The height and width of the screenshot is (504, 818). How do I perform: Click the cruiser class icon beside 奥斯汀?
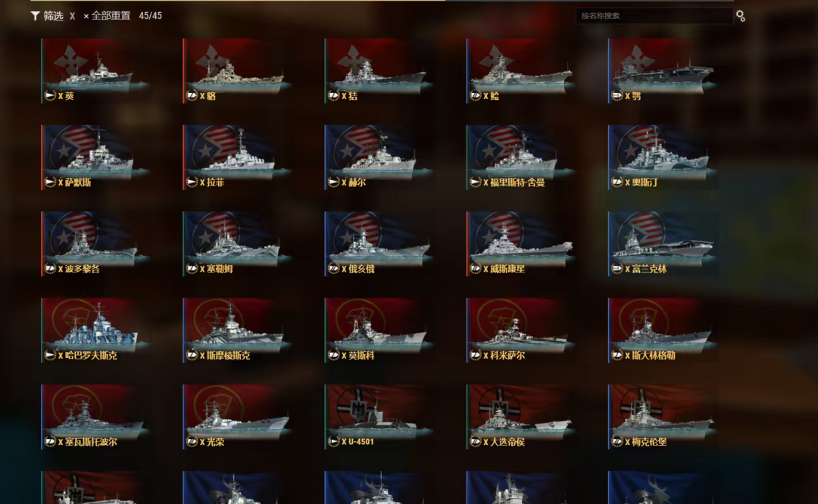pos(617,182)
